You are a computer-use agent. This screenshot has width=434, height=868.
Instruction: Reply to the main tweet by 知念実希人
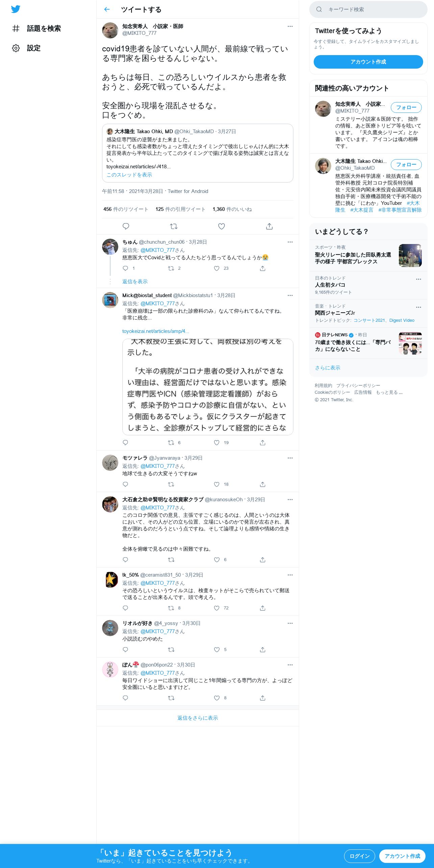[126, 226]
